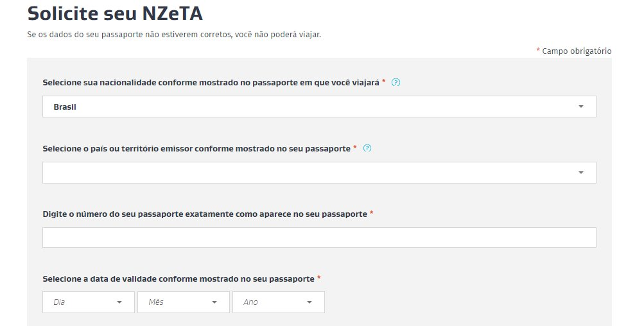Click the 'país ou território emissor' field label
This screenshot has width=644, height=326.
pyautogui.click(x=196, y=149)
